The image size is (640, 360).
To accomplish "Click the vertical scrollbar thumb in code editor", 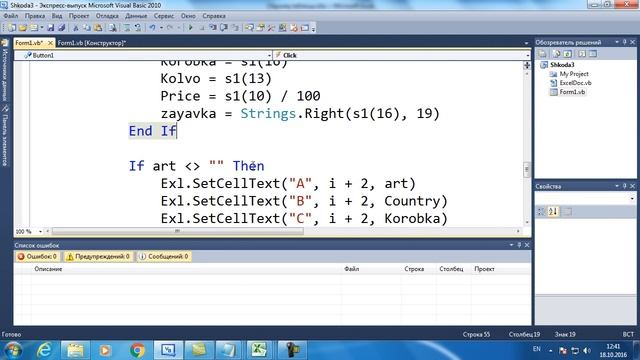I will click(527, 169).
